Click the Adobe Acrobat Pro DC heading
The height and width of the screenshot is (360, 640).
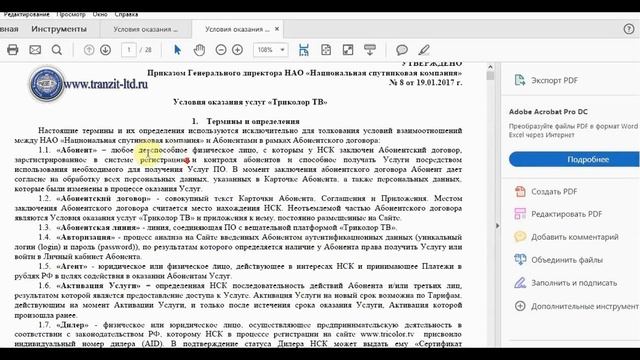548,112
